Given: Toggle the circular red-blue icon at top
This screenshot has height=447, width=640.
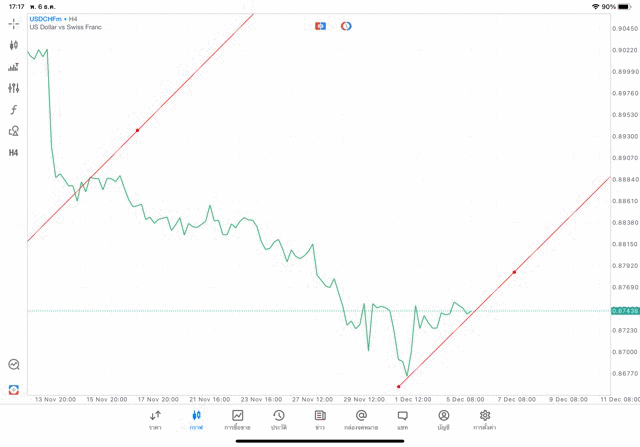Looking at the screenshot, I should [346, 25].
